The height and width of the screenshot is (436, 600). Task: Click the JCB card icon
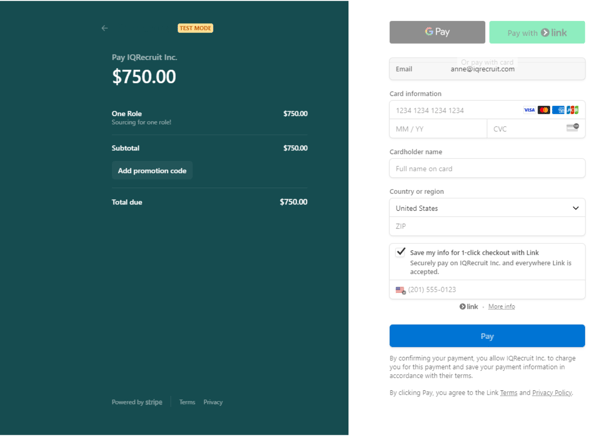(x=572, y=110)
